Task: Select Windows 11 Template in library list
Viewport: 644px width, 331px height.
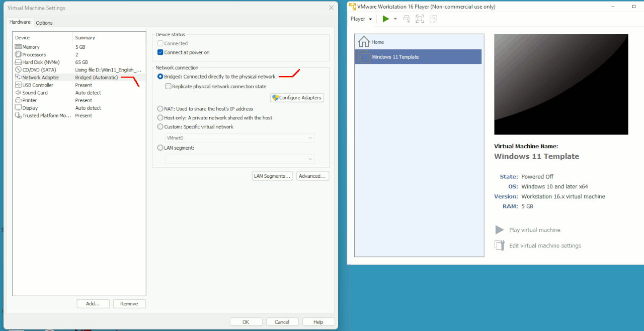Action: coord(419,57)
